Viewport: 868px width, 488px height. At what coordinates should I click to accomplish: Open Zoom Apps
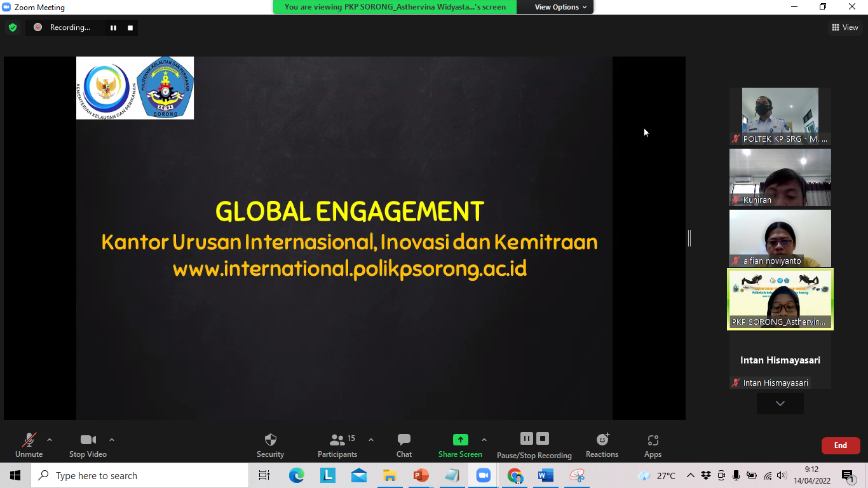click(x=653, y=440)
